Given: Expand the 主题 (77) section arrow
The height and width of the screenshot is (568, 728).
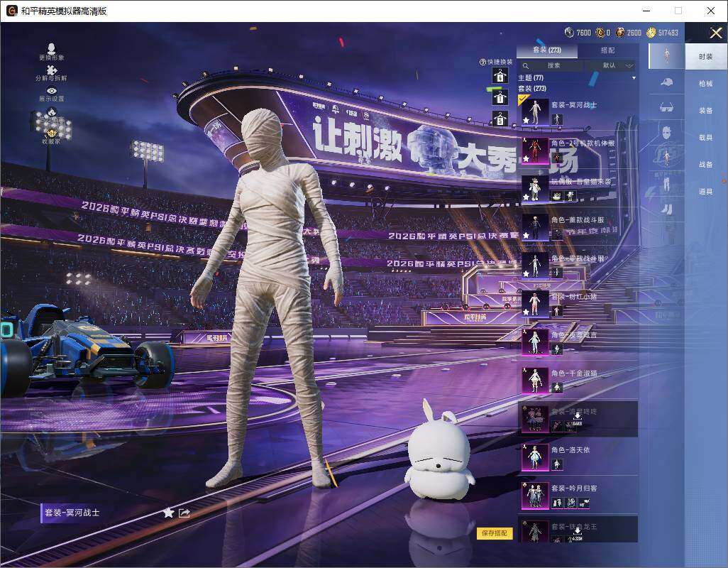Looking at the screenshot, I should pyautogui.click(x=634, y=78).
